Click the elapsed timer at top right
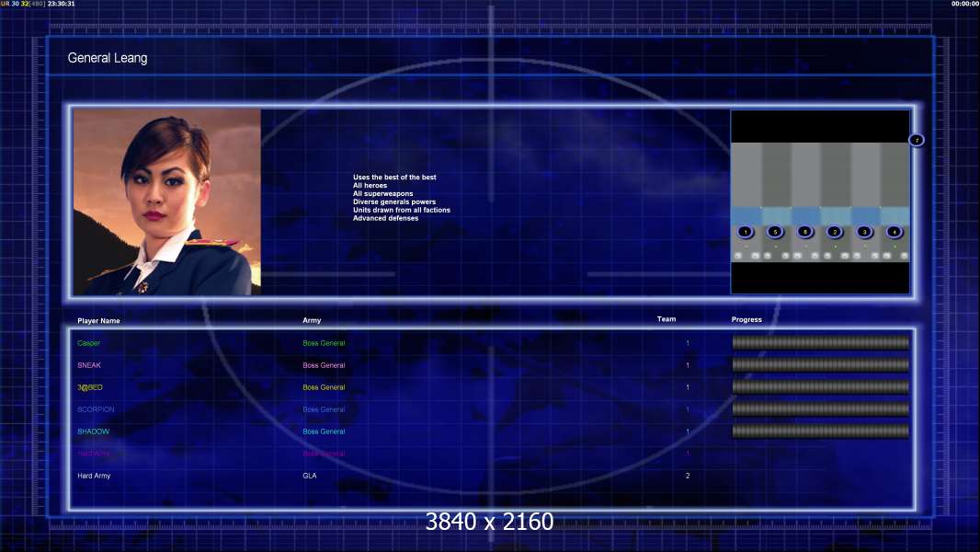Viewport: 980px width, 552px height. (x=965, y=4)
